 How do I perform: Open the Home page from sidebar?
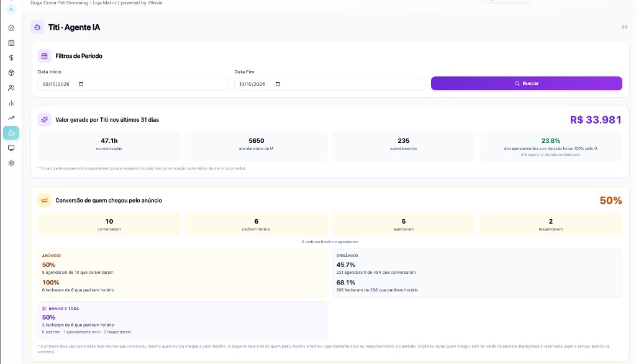point(11,27)
